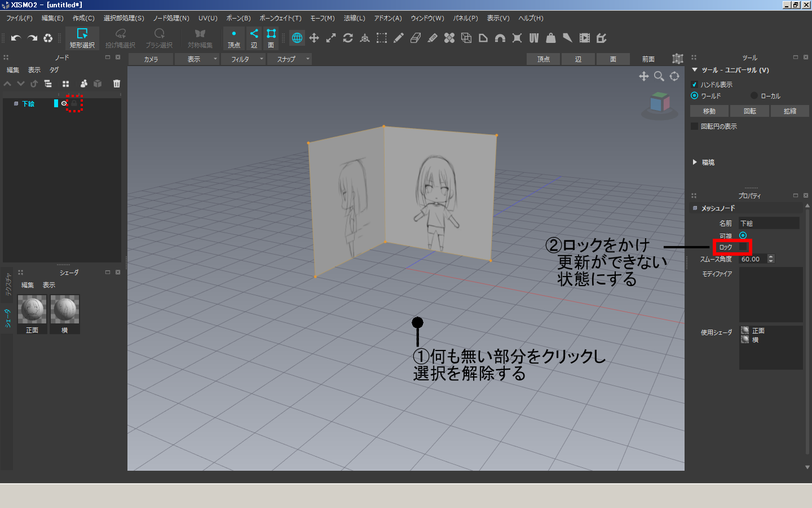
Task: Select the dotted-rectangle tool in toolbar
Action: click(x=382, y=38)
